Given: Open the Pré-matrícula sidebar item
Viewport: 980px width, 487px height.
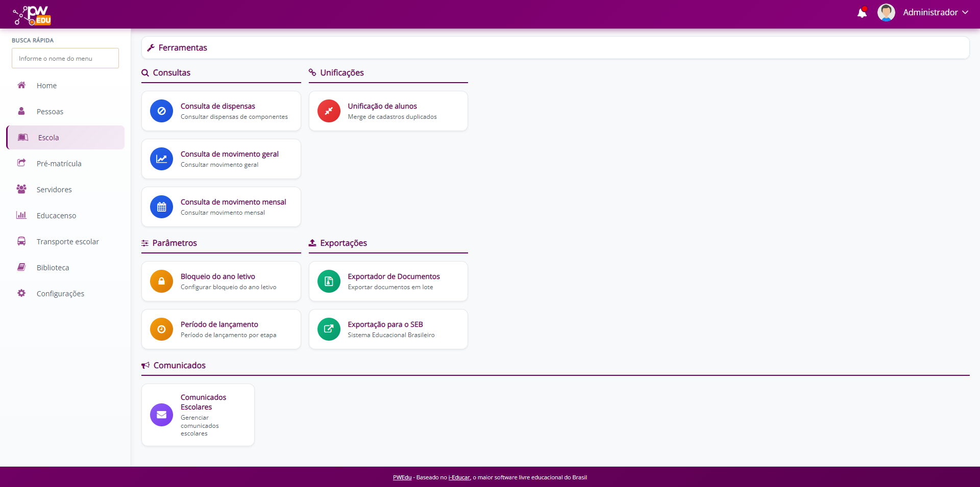Looking at the screenshot, I should pos(59,164).
